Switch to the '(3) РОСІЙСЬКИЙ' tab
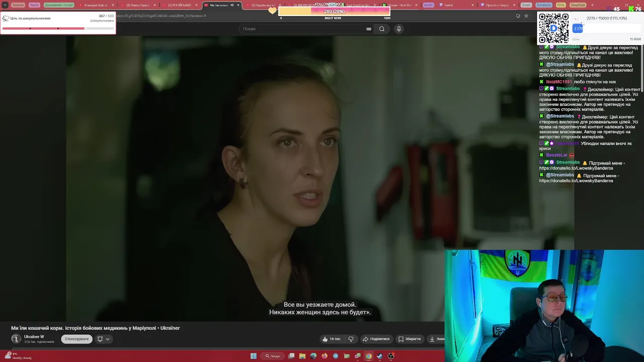Viewport: 644px width, 362px height. click(179, 5)
